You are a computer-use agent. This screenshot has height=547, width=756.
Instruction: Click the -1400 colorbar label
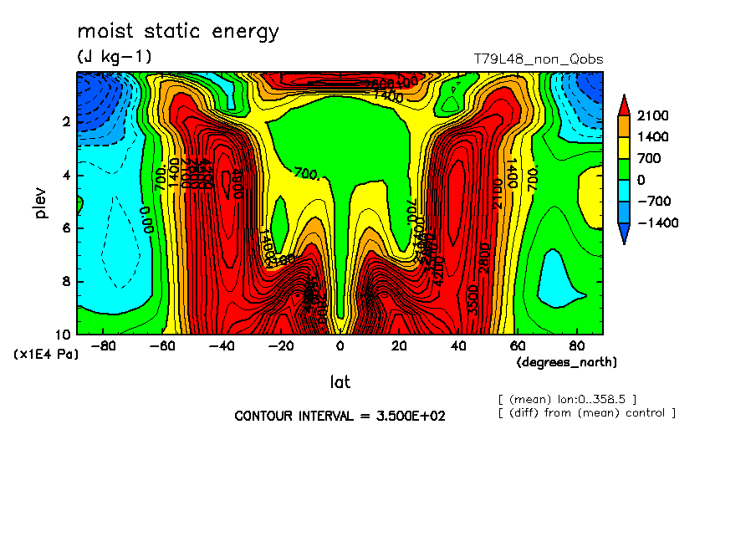[658, 223]
